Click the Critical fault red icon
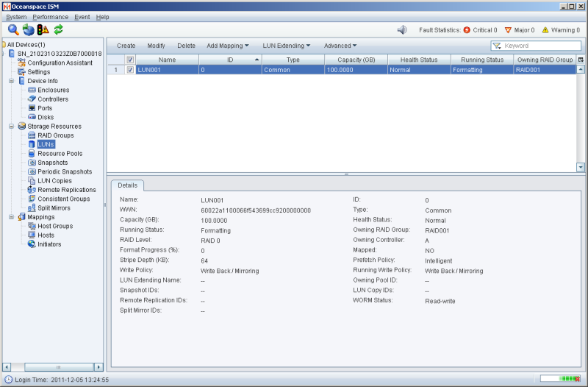 tap(467, 30)
